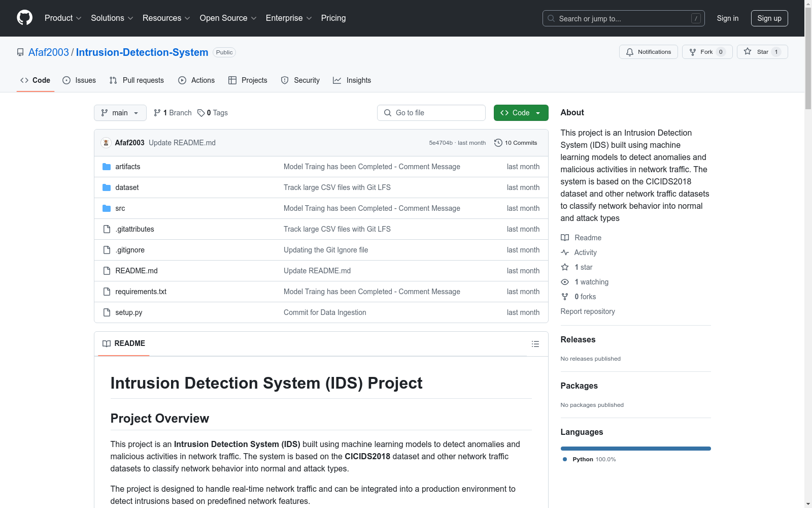Open the README outline list icon
Viewport: 812px width, 508px height.
[535, 344]
